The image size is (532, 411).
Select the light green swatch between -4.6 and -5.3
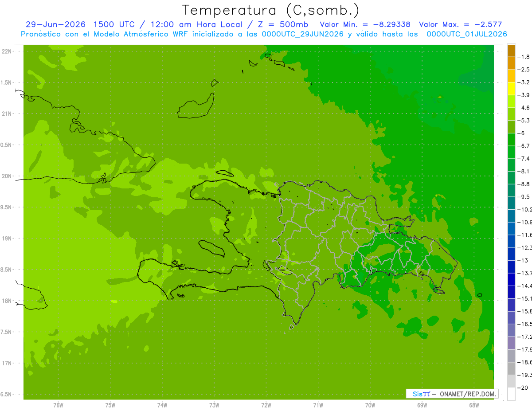[511, 114]
